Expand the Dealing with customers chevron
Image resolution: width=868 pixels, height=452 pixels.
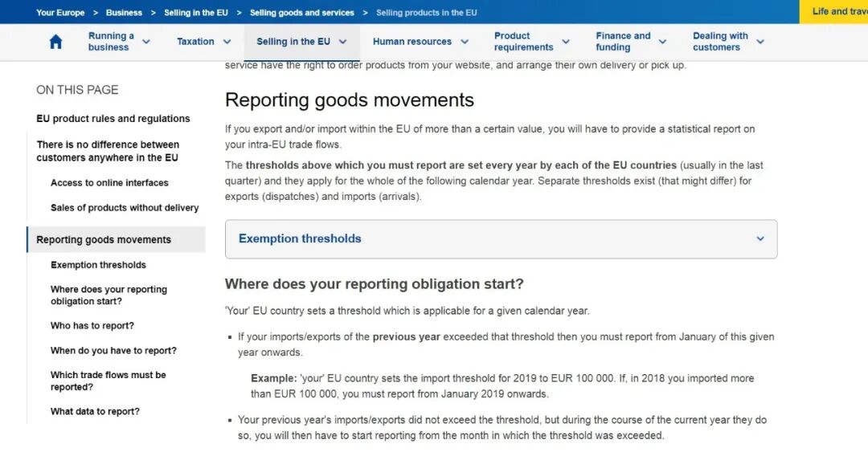click(760, 42)
